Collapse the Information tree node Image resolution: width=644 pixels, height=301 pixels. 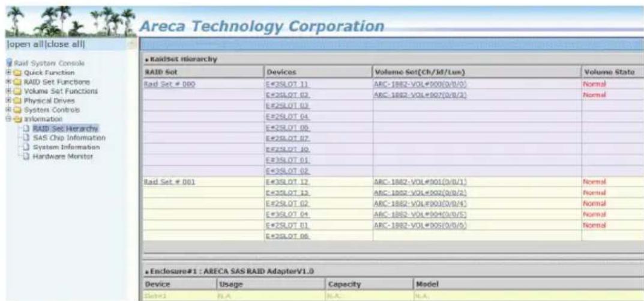point(8,119)
